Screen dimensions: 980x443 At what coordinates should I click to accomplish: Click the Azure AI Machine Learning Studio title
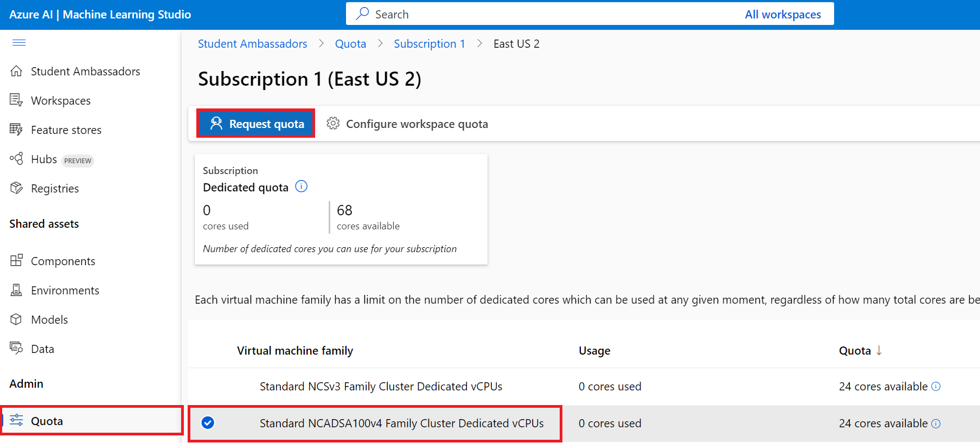100,14
